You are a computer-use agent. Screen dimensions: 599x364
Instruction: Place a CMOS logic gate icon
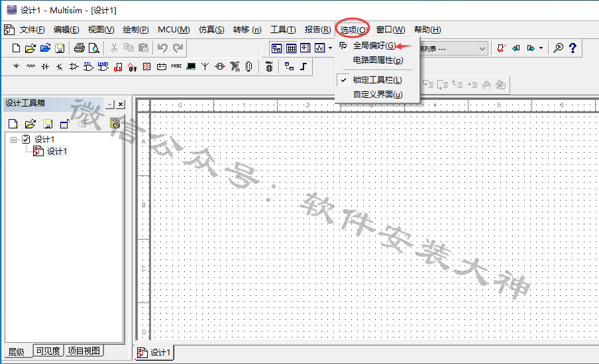[103, 66]
